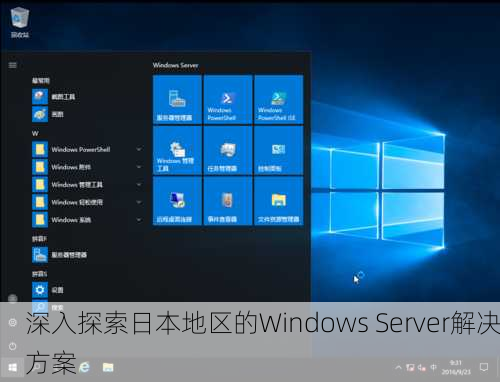Open File Explorer from the taskbar

[x=108, y=367]
